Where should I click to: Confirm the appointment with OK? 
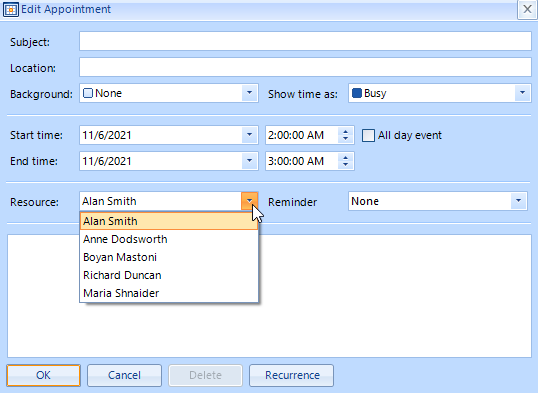(x=44, y=375)
